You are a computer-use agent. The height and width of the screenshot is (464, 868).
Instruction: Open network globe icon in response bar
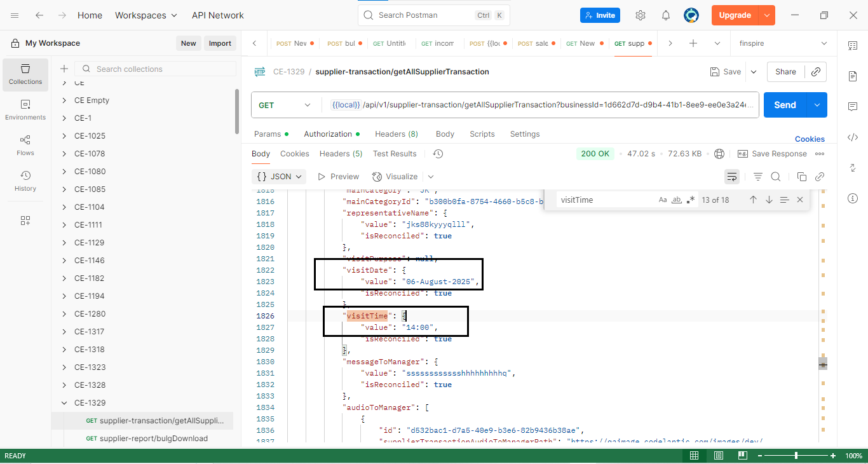[x=719, y=154]
